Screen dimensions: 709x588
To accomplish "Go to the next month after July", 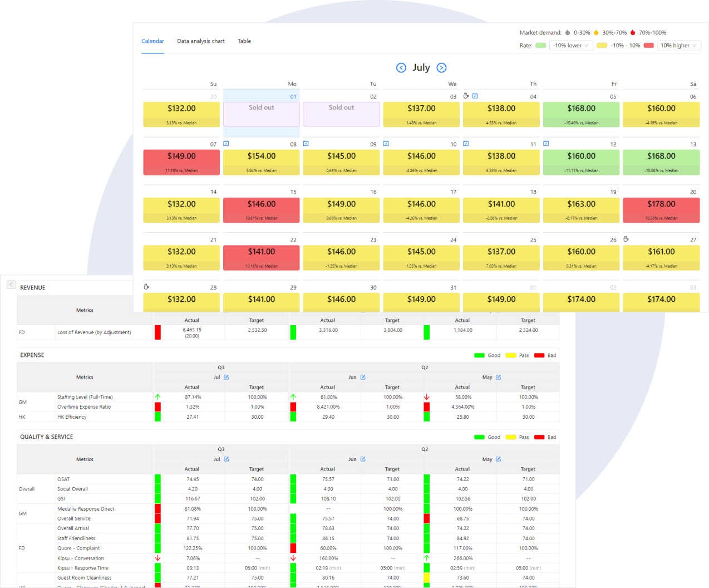I will [x=441, y=67].
